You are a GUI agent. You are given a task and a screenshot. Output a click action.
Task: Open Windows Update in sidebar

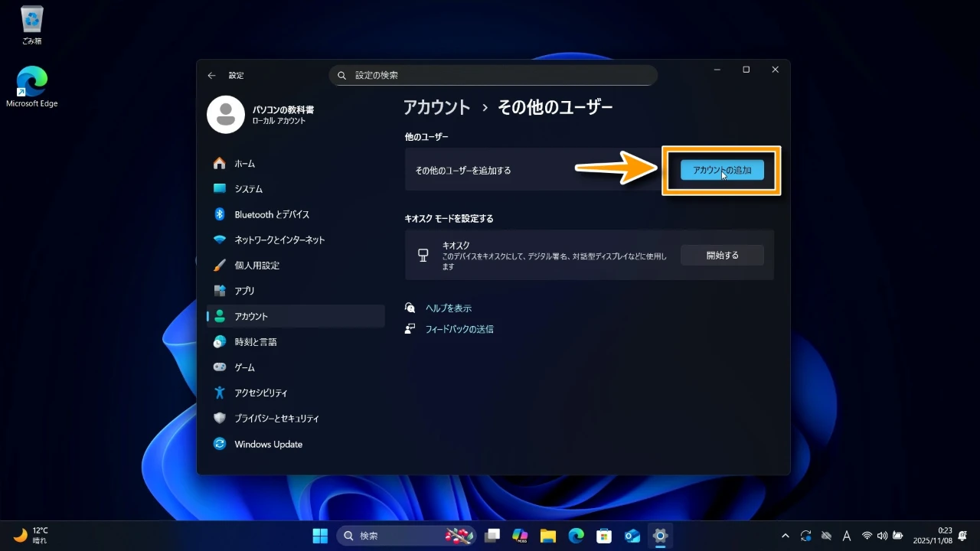[x=268, y=444]
